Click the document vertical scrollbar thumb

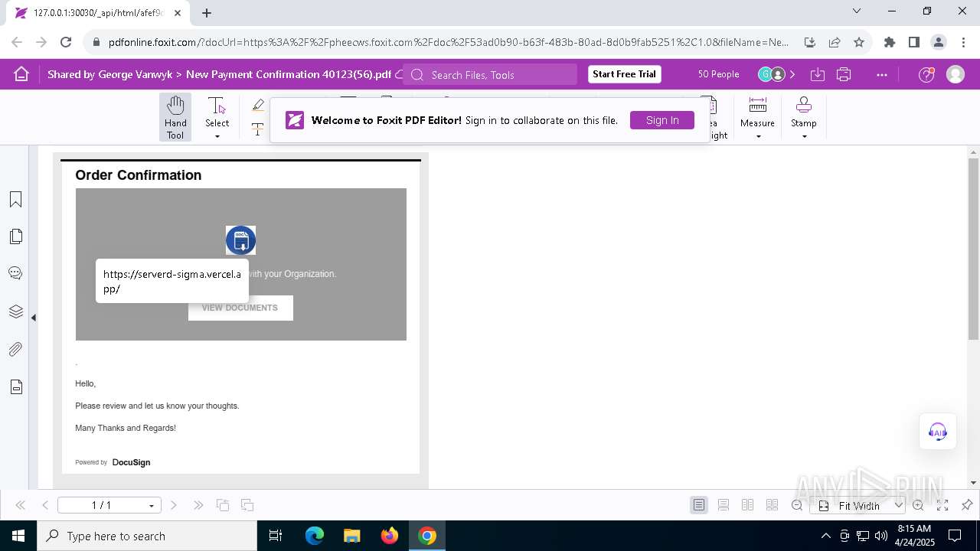pos(973,249)
